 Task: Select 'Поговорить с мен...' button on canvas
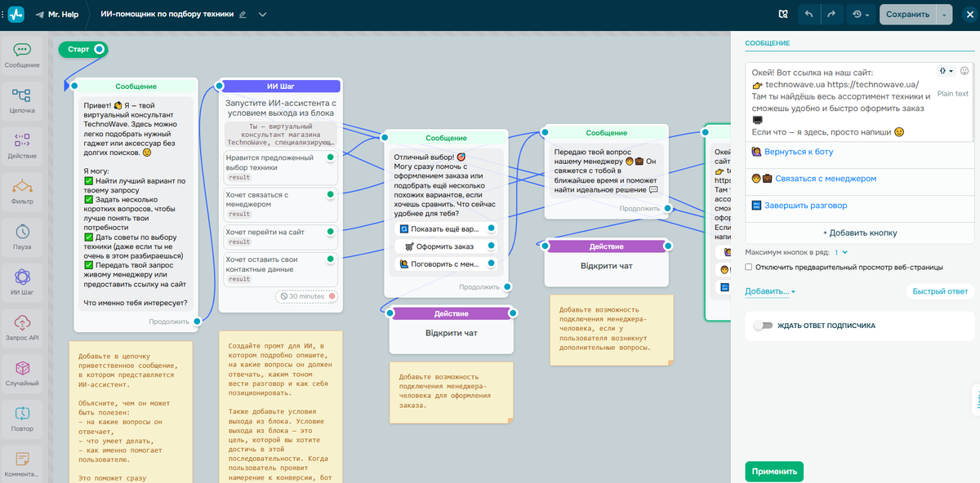[x=445, y=264]
